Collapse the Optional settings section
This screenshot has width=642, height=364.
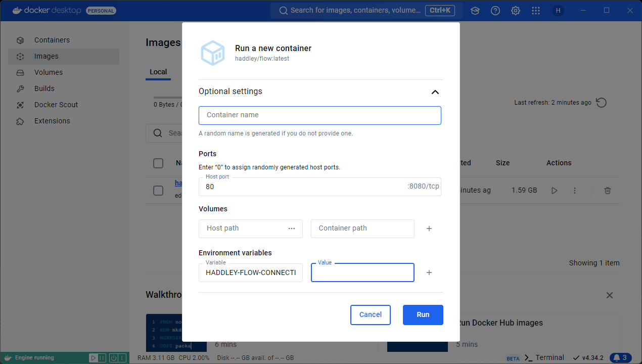coord(435,92)
